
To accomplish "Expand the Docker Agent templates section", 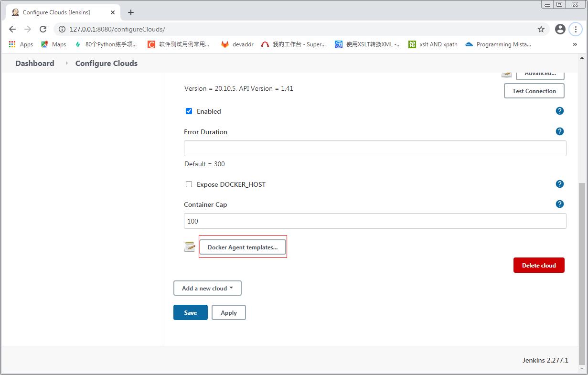I will tap(243, 247).
